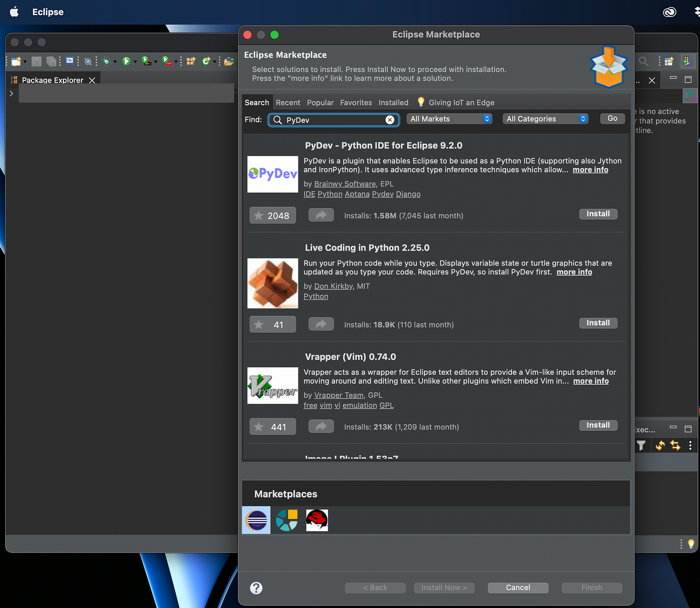This screenshot has width=700, height=608.
Task: Switch to the Installed tab
Action: click(393, 103)
